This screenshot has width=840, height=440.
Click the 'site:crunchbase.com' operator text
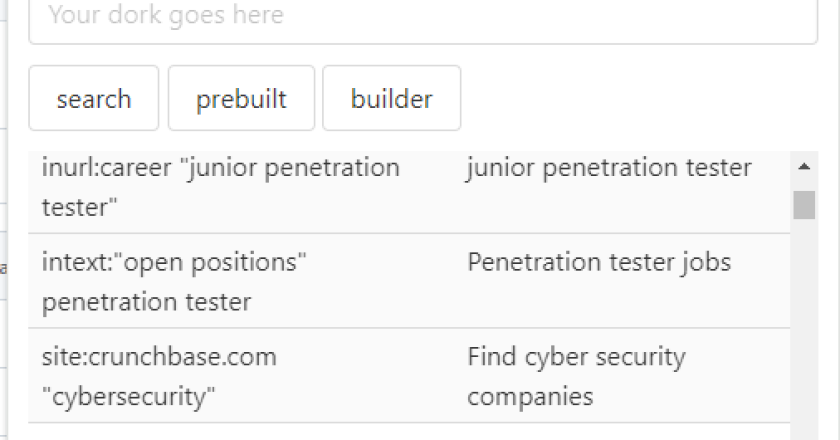click(159, 357)
